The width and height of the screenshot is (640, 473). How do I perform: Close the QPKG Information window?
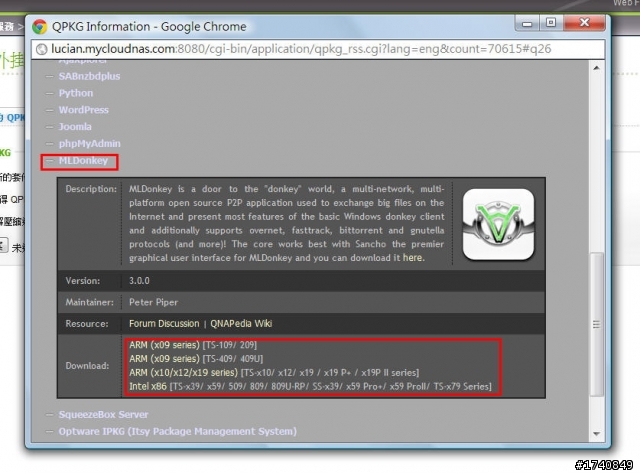[584, 23]
